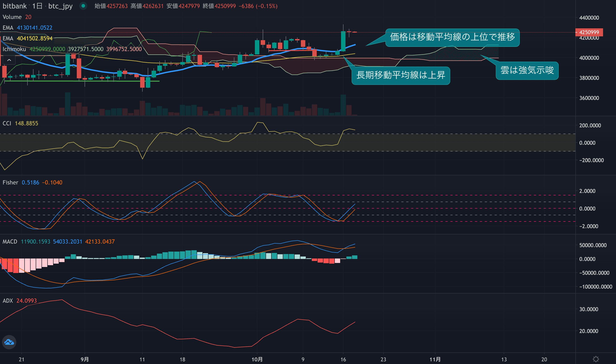Click the 10月 date on time axis
Viewport: 616px width, 364px height.
click(257, 359)
